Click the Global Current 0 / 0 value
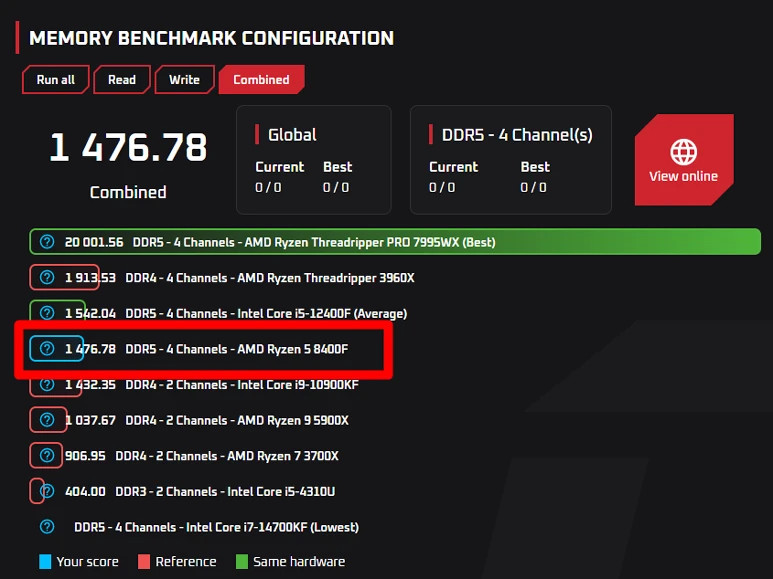This screenshot has width=773, height=579. coord(268,187)
